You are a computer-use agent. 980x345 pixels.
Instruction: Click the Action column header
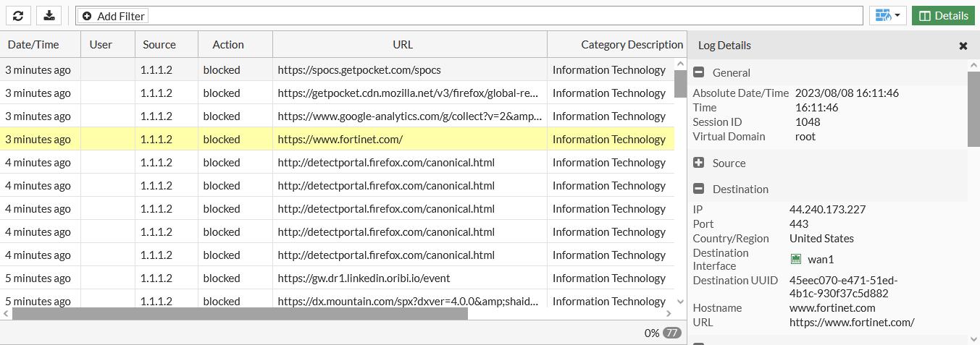pyautogui.click(x=228, y=45)
